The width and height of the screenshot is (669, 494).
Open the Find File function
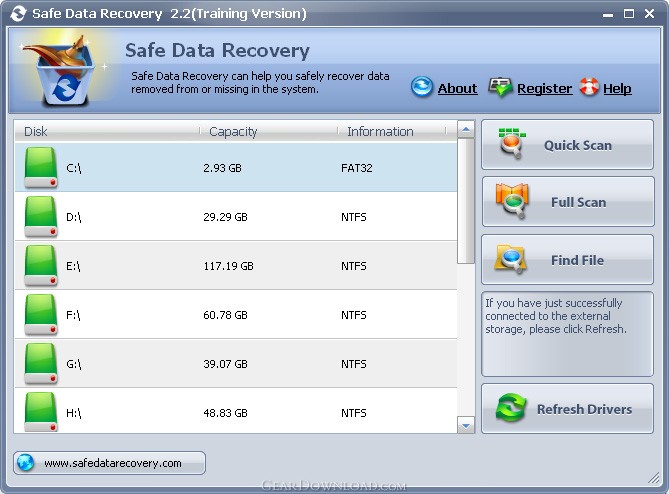(567, 260)
